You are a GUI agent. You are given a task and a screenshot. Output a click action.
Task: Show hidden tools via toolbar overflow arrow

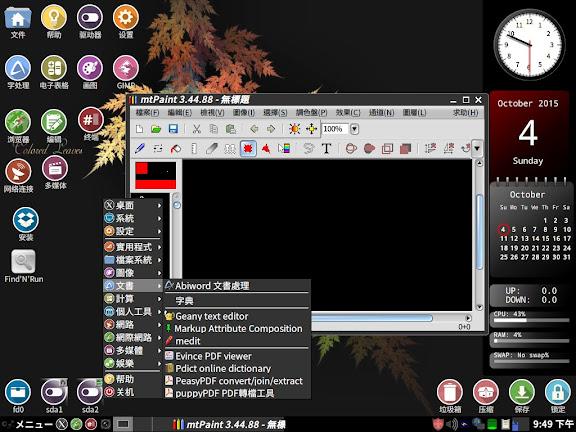click(477, 148)
